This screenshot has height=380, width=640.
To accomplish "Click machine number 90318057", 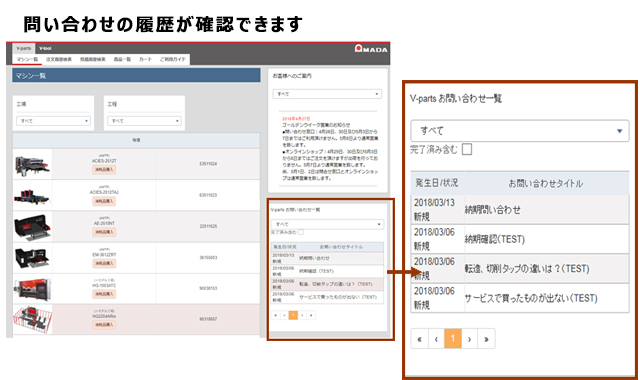I will click(208, 319).
